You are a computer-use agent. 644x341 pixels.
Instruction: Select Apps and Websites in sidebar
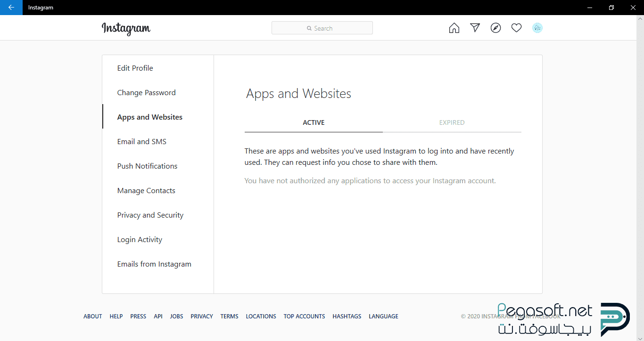coord(158,117)
